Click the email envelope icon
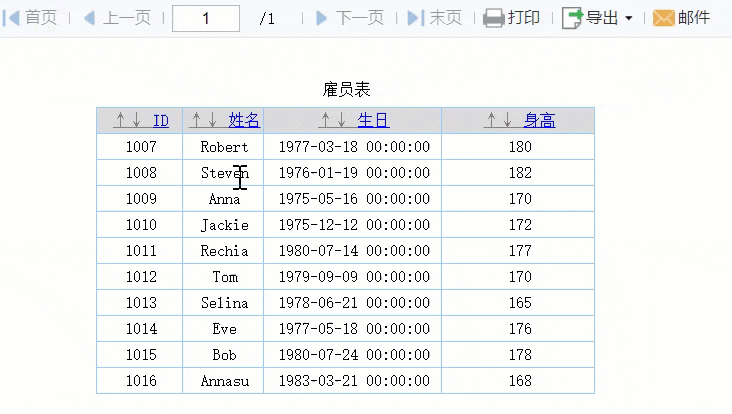This screenshot has width=732, height=414. (664, 18)
